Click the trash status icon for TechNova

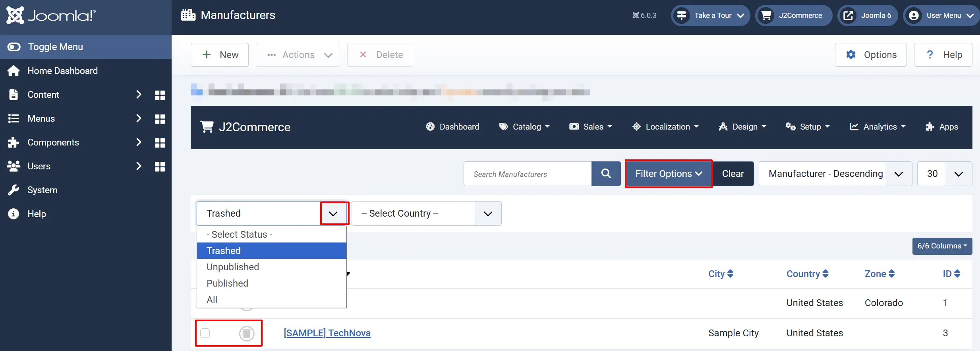[x=247, y=333]
